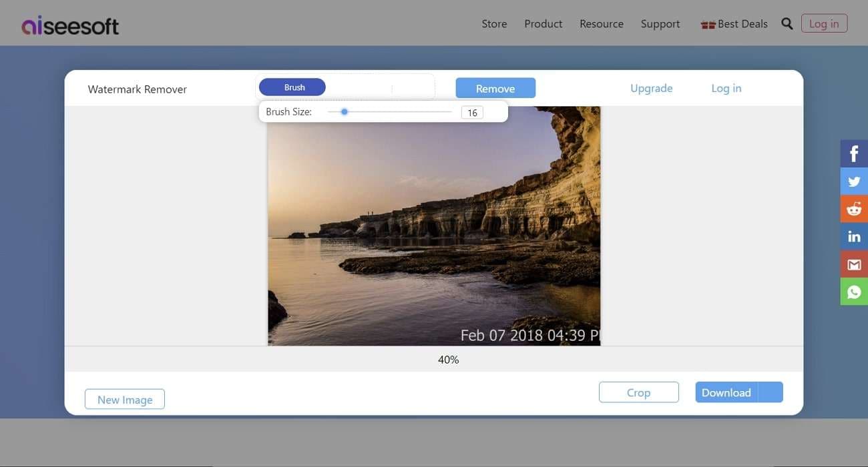Image resolution: width=868 pixels, height=467 pixels.
Task: Open the Product menu
Action: [x=542, y=22]
